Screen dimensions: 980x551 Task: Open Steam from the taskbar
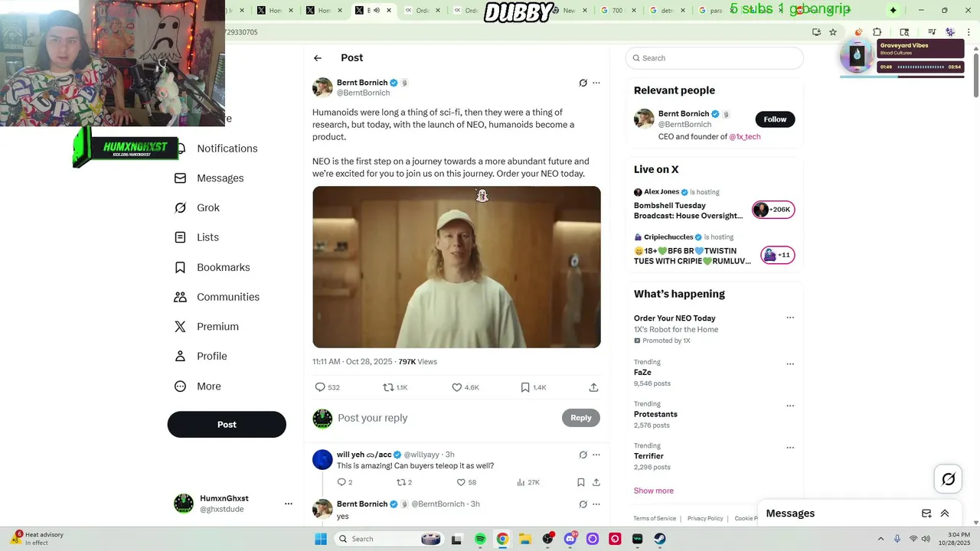660,539
